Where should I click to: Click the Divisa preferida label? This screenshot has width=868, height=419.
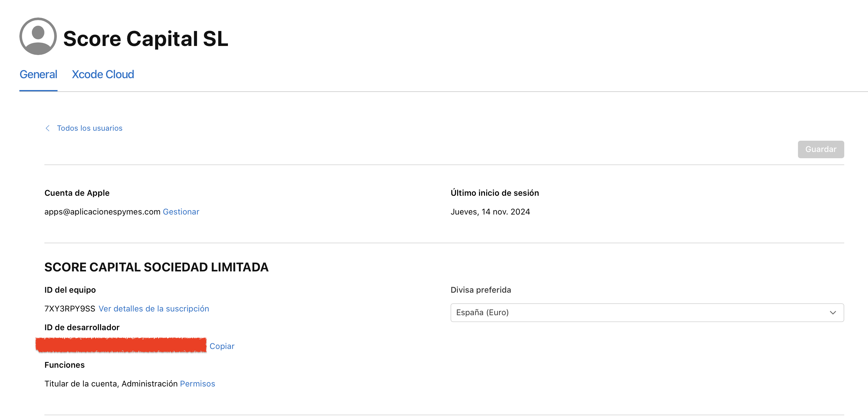tap(481, 290)
